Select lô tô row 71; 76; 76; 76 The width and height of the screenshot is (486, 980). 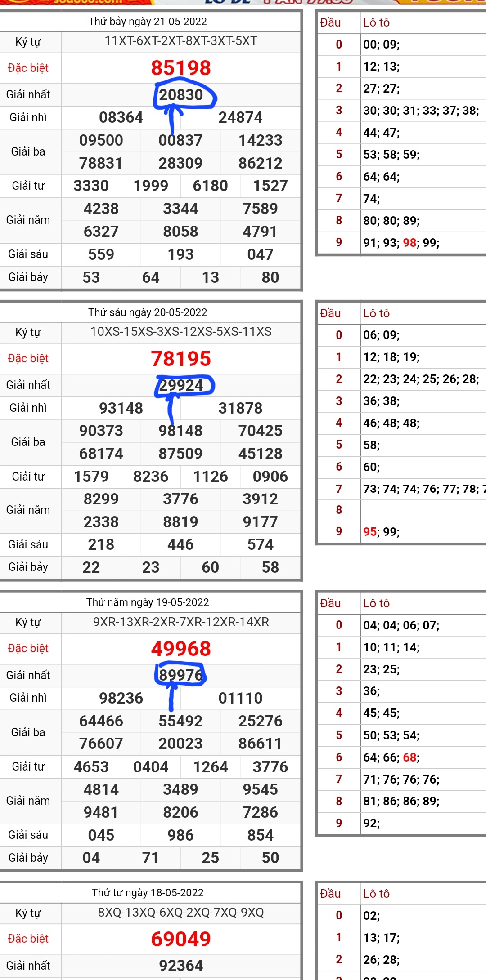[401, 780]
